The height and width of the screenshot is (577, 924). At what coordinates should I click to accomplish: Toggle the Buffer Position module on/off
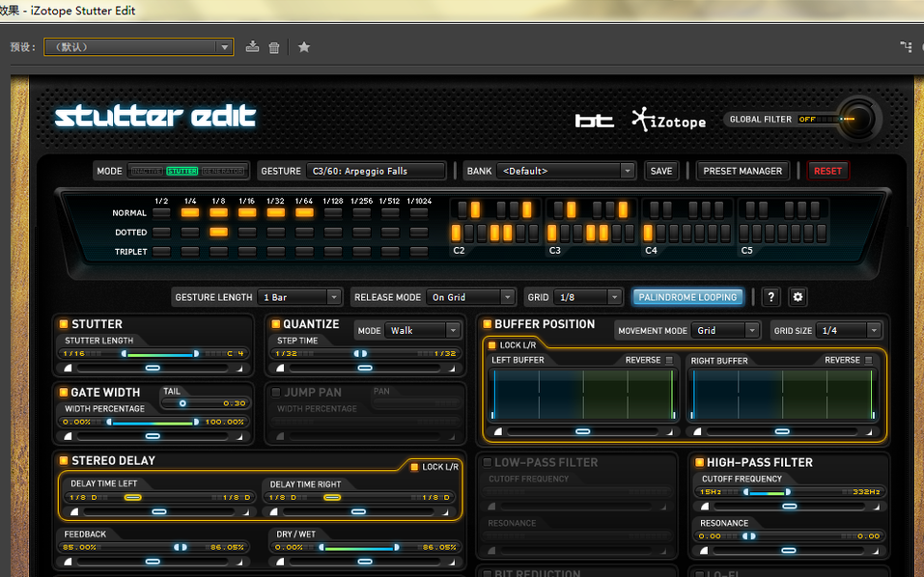(487, 324)
